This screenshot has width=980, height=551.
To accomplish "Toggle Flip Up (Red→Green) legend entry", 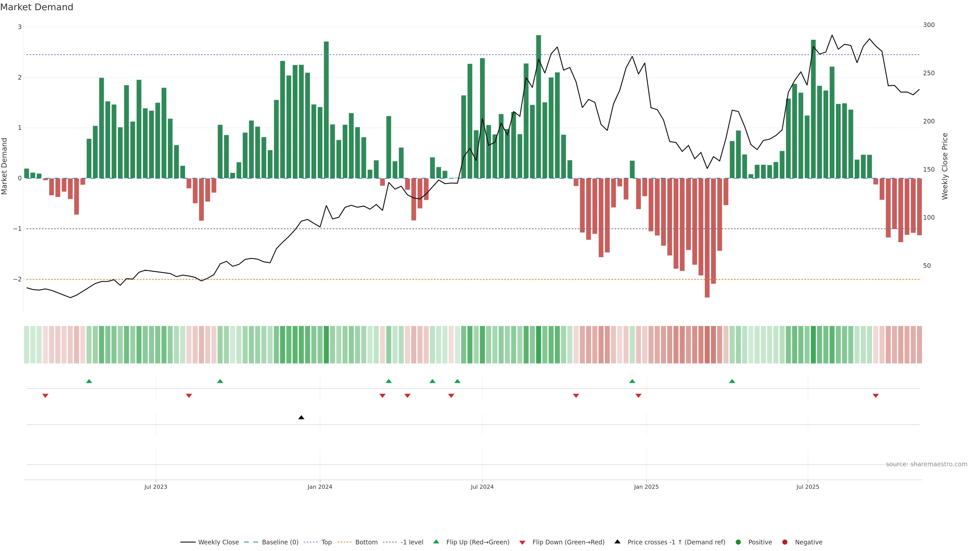I will (477, 542).
